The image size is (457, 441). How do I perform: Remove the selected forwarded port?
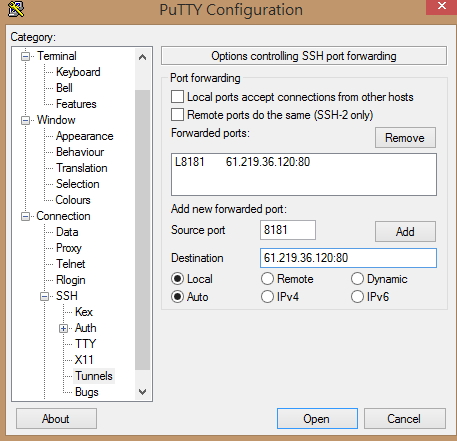click(x=405, y=137)
